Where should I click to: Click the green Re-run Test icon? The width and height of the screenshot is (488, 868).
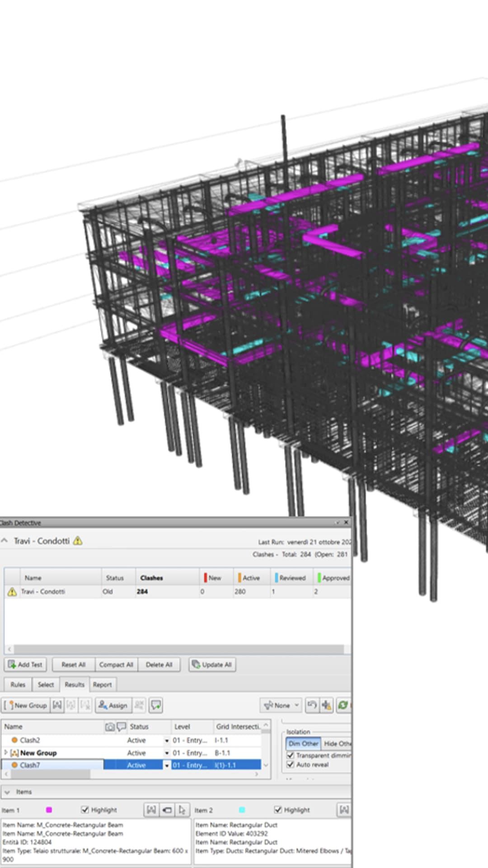(343, 705)
